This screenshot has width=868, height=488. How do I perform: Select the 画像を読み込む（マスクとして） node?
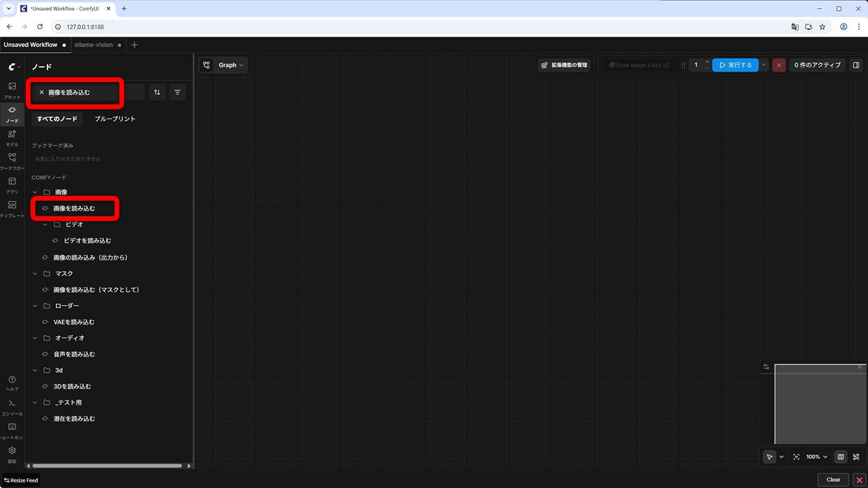tap(96, 289)
